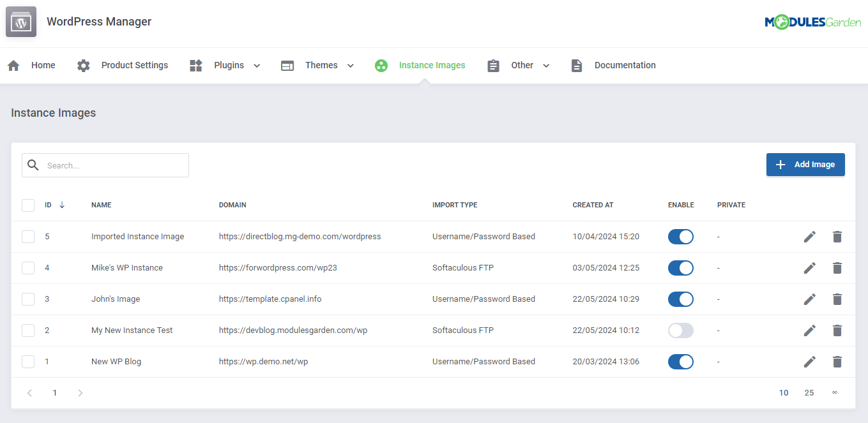This screenshot has height=423, width=868.
Task: Open the Documentation page icon
Action: 577,64
